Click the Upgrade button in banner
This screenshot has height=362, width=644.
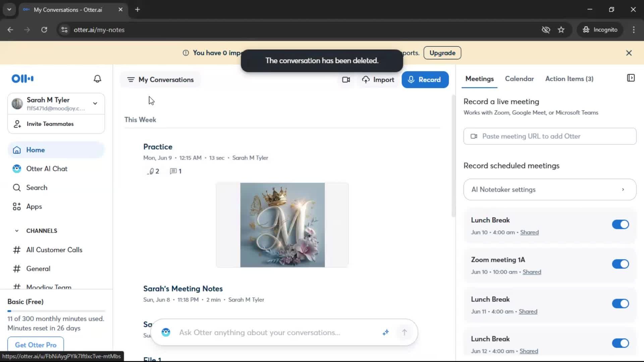coord(442,53)
